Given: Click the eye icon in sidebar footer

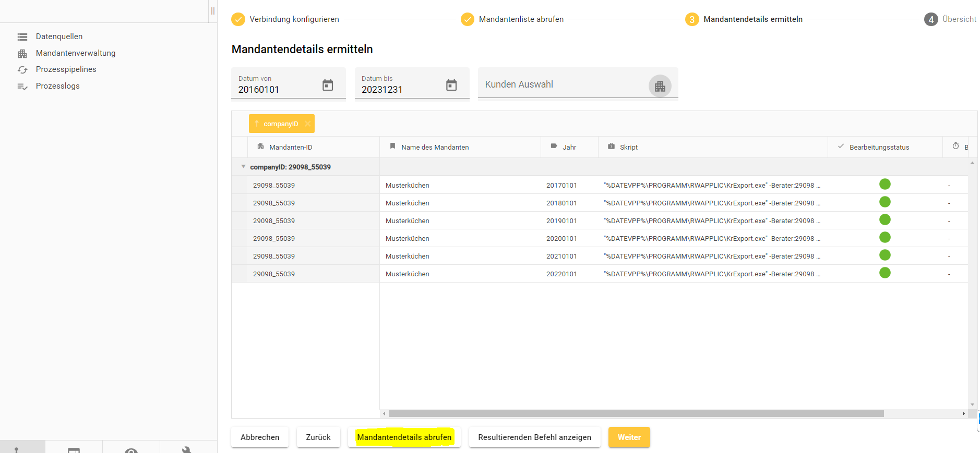Looking at the screenshot, I should (131, 450).
